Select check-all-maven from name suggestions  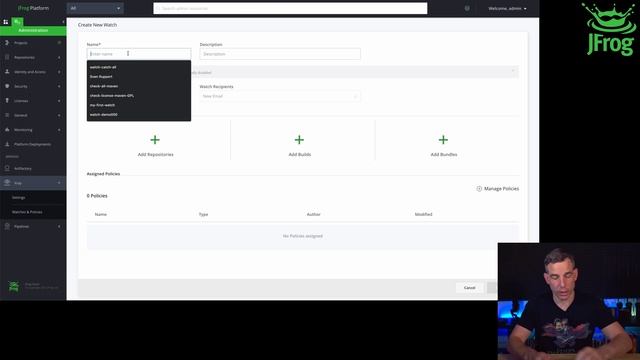(139, 86)
